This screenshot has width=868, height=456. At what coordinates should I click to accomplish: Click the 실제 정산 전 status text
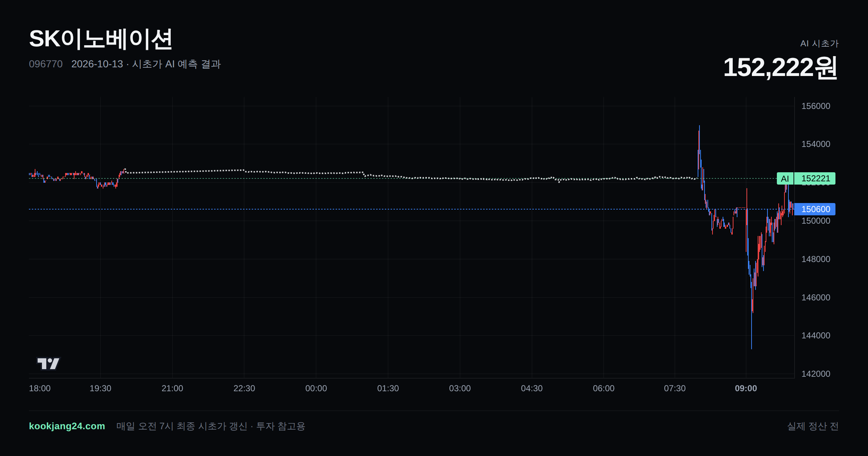tap(813, 426)
